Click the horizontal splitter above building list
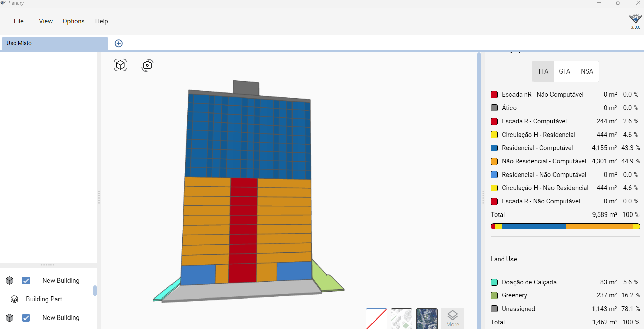 coord(47,265)
